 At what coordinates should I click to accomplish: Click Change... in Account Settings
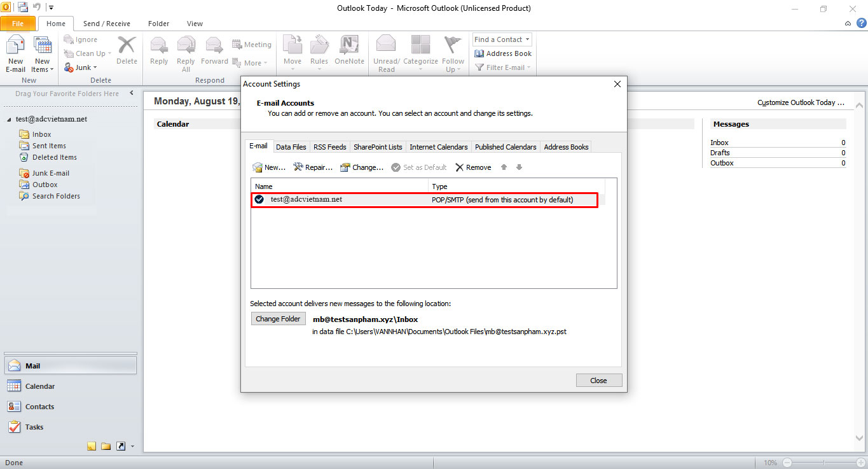pos(362,167)
